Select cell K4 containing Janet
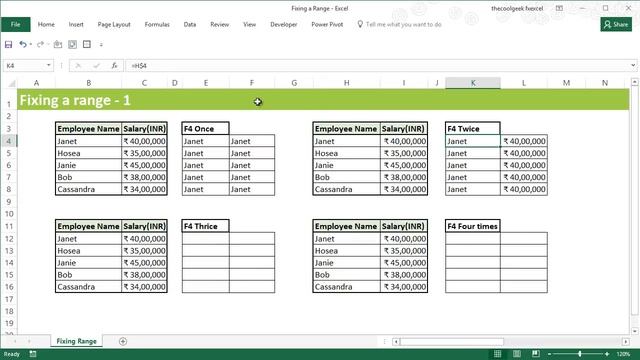640x360 pixels. click(473, 141)
